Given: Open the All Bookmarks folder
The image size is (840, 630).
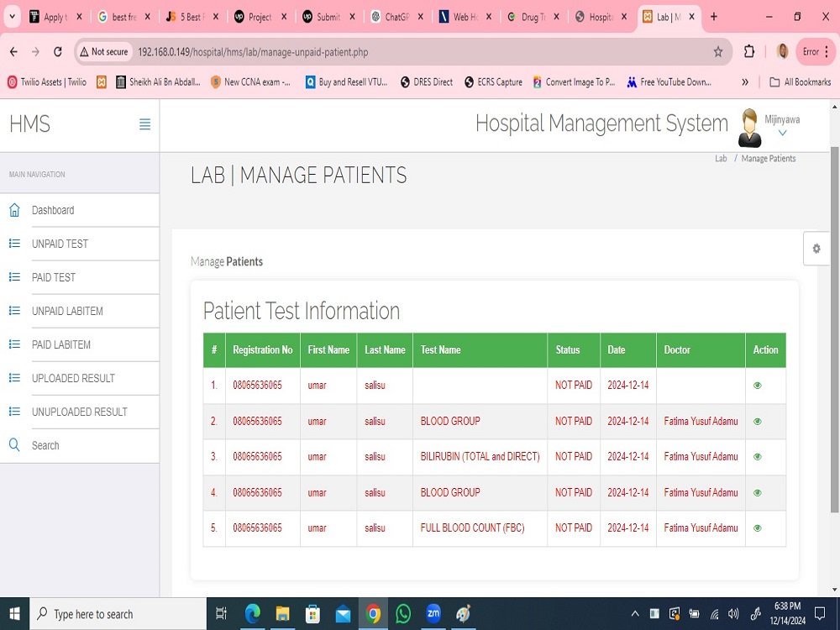Looking at the screenshot, I should 801,82.
